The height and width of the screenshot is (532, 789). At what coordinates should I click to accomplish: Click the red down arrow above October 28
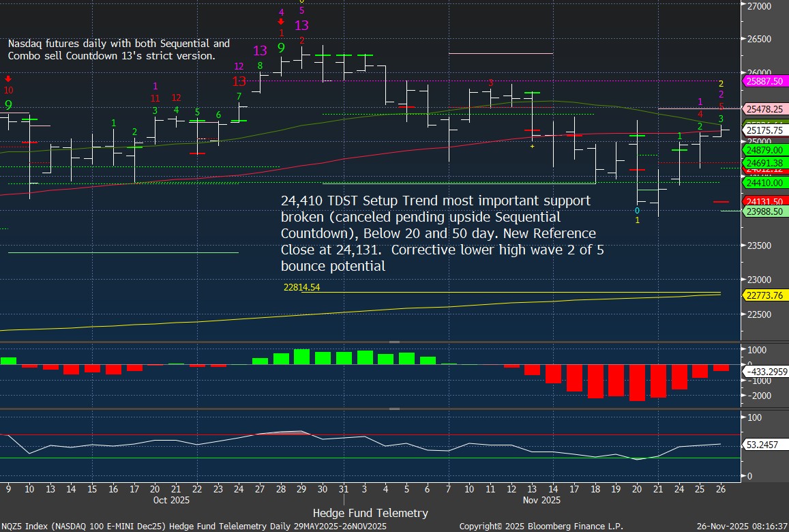tap(281, 22)
